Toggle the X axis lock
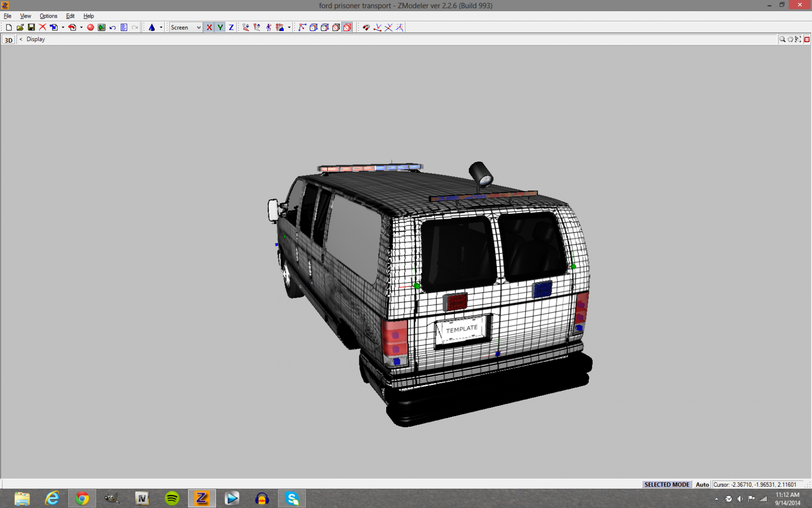Image resolution: width=812 pixels, height=508 pixels. click(209, 27)
